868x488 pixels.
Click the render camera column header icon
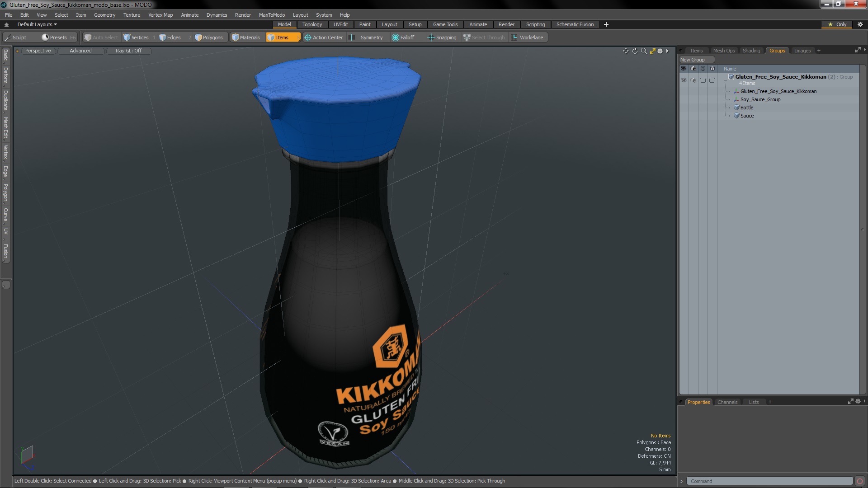click(x=693, y=69)
